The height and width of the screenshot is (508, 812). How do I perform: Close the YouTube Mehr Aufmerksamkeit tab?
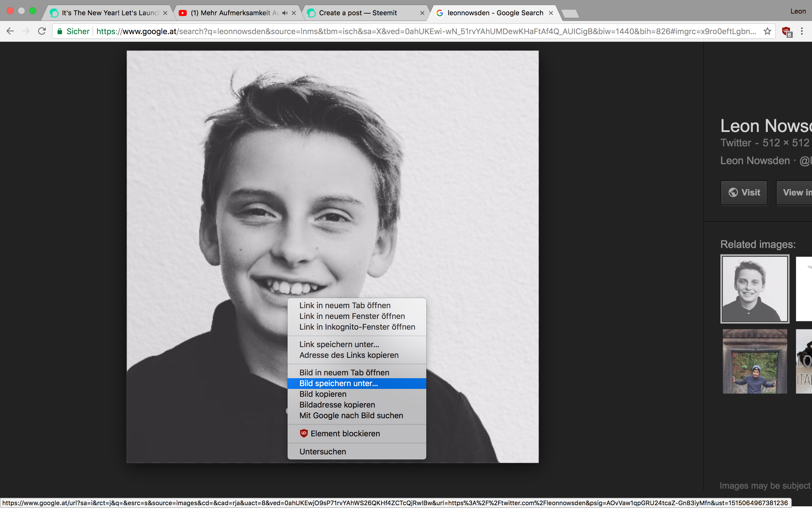294,13
